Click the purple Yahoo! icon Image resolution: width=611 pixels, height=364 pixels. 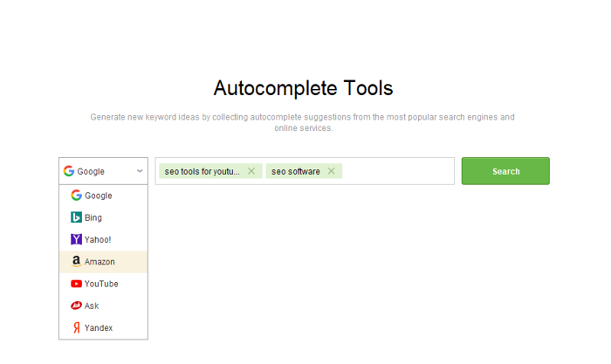(76, 239)
